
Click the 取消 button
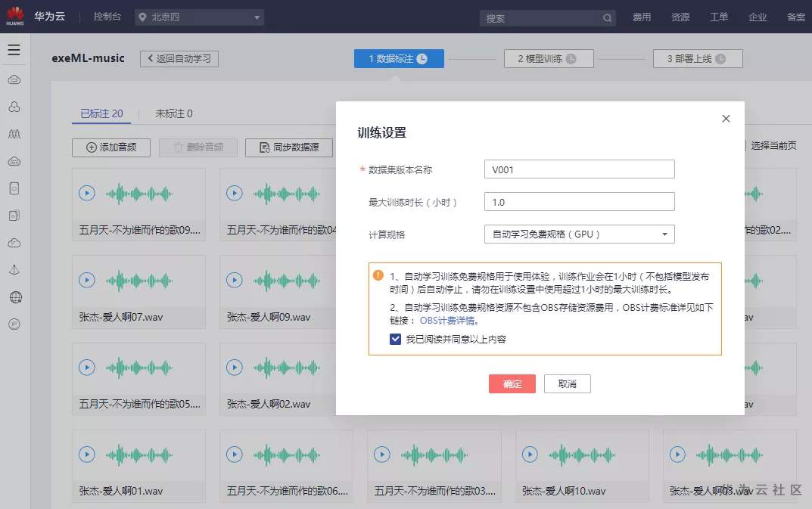point(567,383)
